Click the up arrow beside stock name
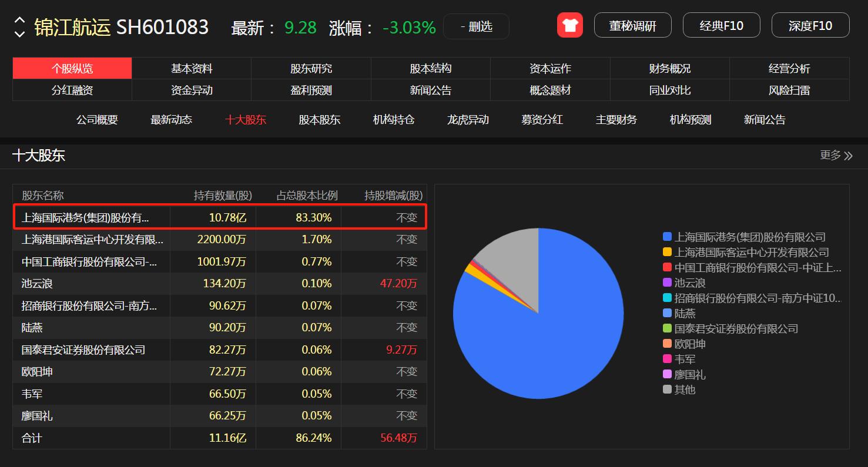868x467 pixels. (19, 20)
